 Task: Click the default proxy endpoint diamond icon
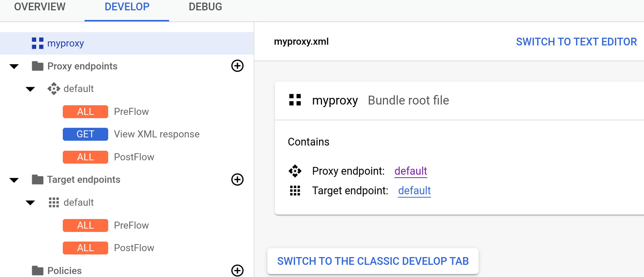click(54, 89)
